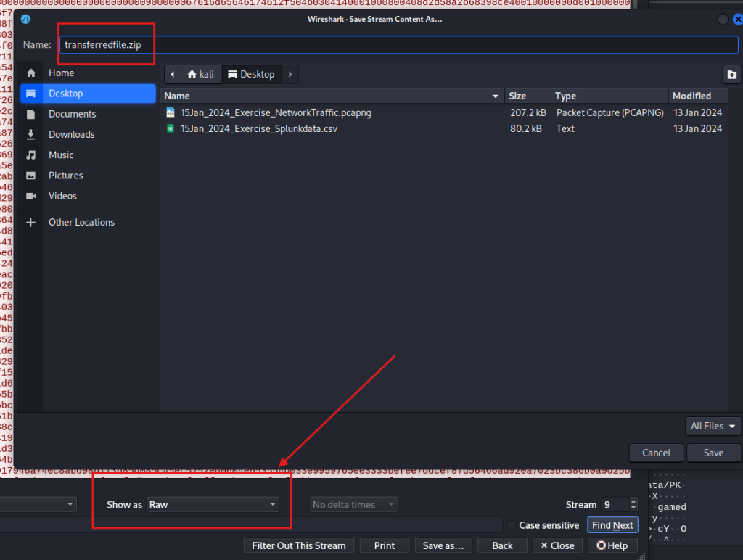The image size is (743, 560).
Task: Sort file list by Type column
Action: click(609, 96)
